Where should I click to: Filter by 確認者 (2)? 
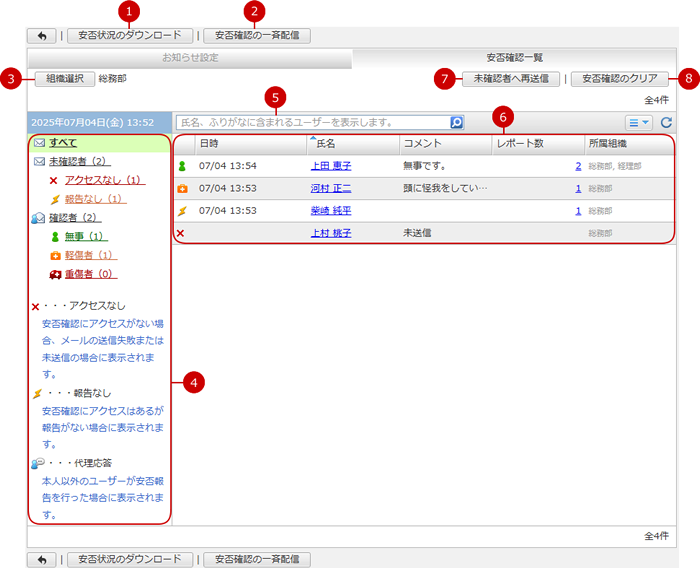75,218
